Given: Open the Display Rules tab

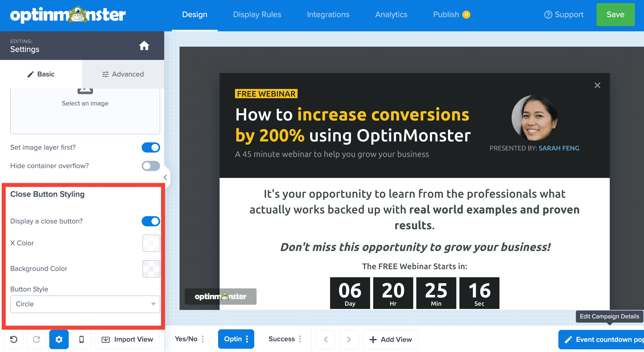Looking at the screenshot, I should [x=257, y=14].
